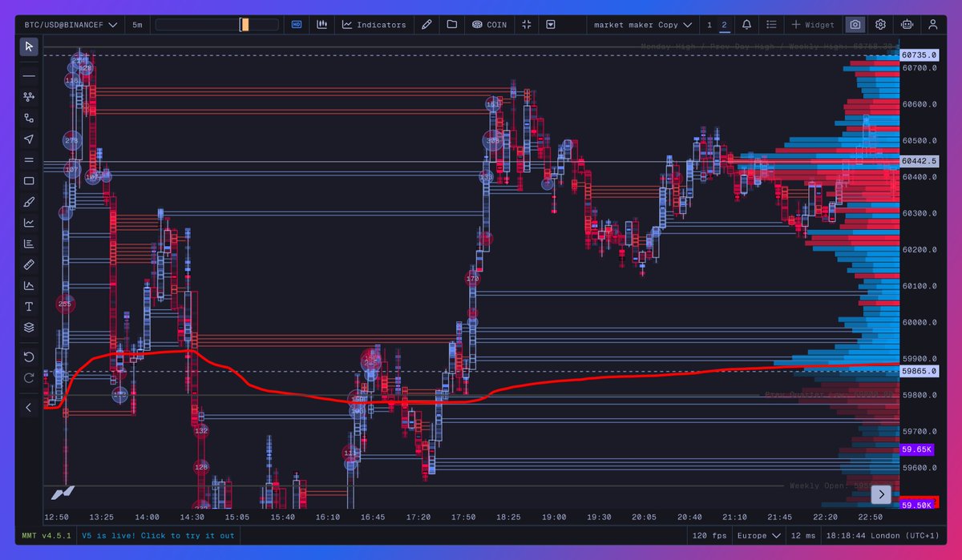962x560 pixels.
Task: Toggle the fullscreen collapse arrows icon
Action: [527, 25]
